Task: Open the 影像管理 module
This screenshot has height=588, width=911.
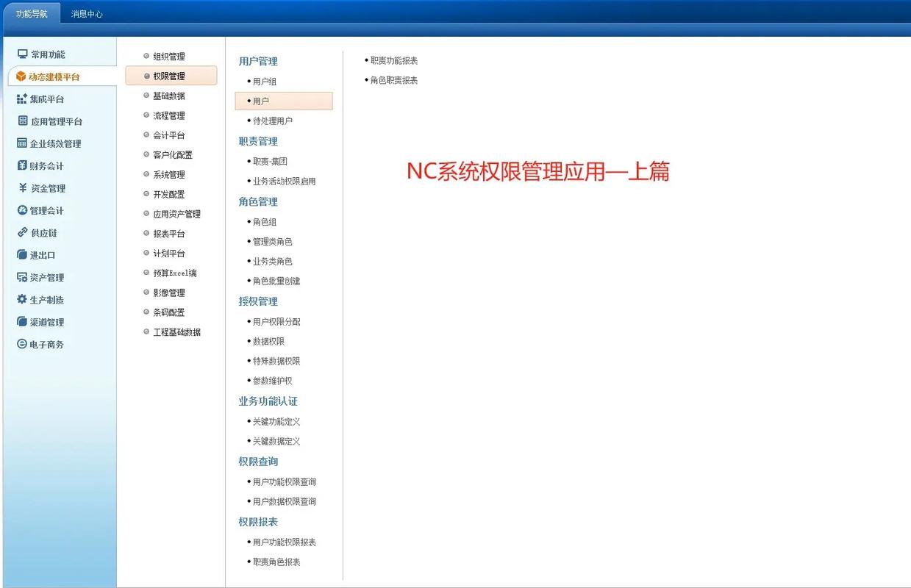Action: [x=169, y=293]
